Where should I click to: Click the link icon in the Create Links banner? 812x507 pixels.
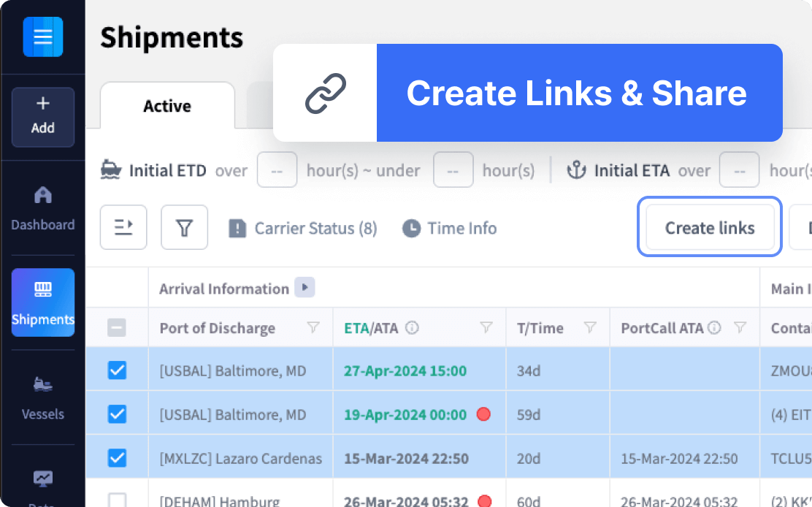click(x=324, y=93)
